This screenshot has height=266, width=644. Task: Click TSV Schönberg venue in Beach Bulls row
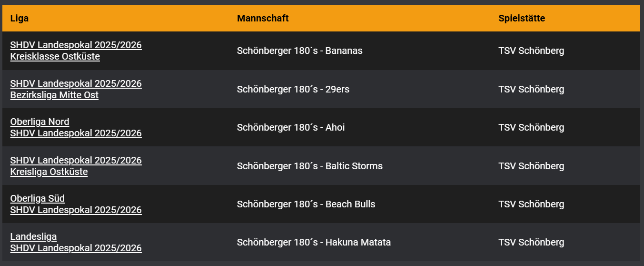pyautogui.click(x=531, y=204)
